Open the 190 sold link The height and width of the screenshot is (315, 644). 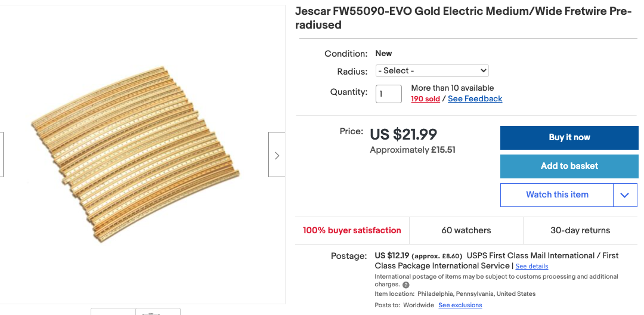(425, 99)
